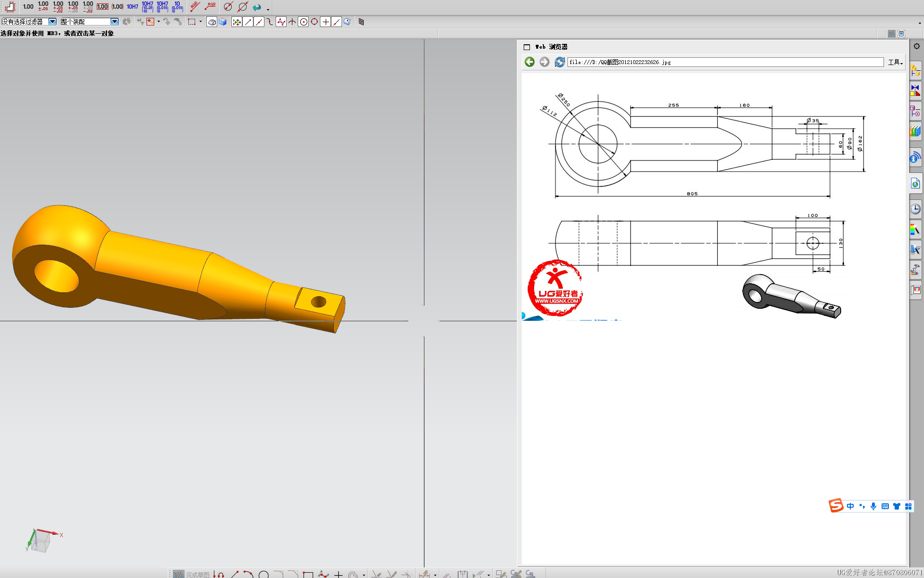
Task: Select the 1.00 ±.05 tolerance style
Action: [43, 7]
